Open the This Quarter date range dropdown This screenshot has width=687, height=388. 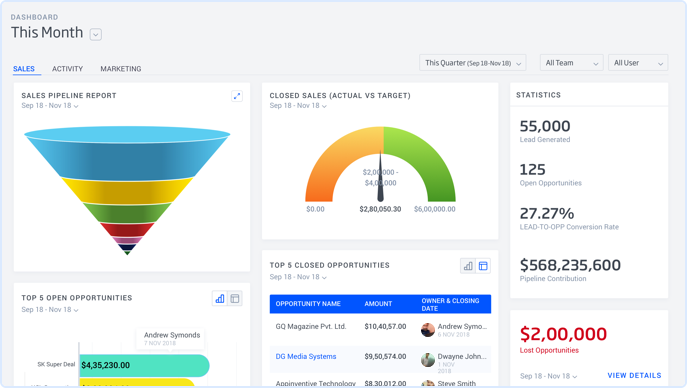tap(473, 63)
